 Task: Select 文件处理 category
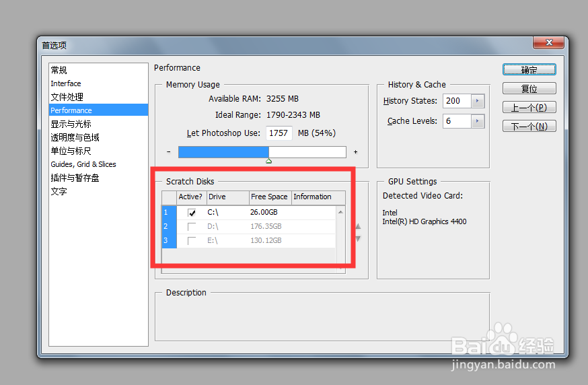[67, 97]
